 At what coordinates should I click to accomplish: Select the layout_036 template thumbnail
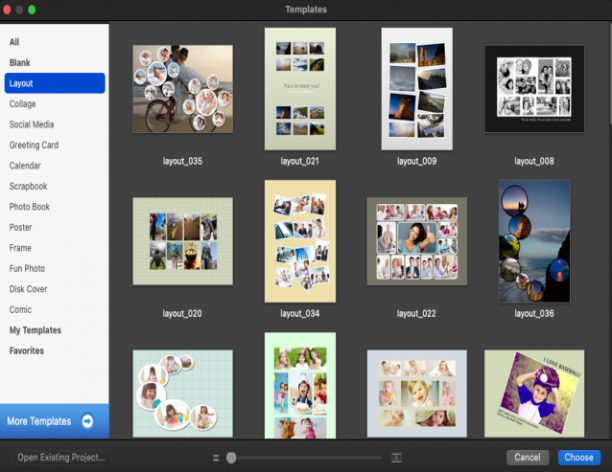tap(534, 241)
